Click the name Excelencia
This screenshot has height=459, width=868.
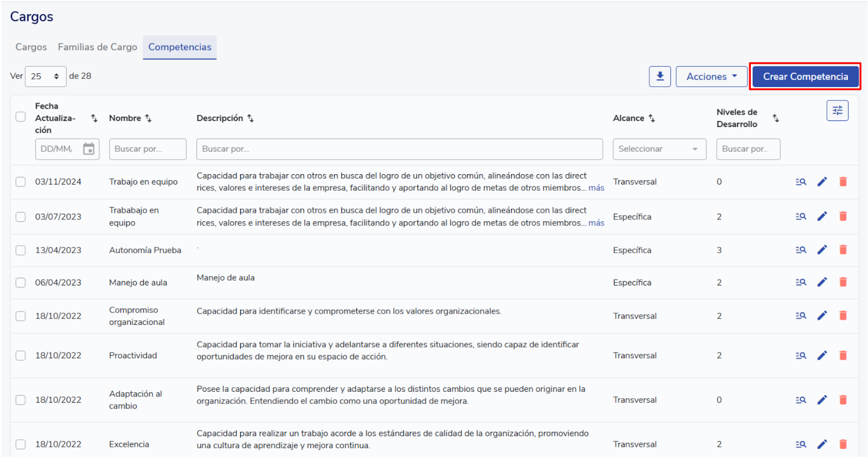(x=129, y=444)
